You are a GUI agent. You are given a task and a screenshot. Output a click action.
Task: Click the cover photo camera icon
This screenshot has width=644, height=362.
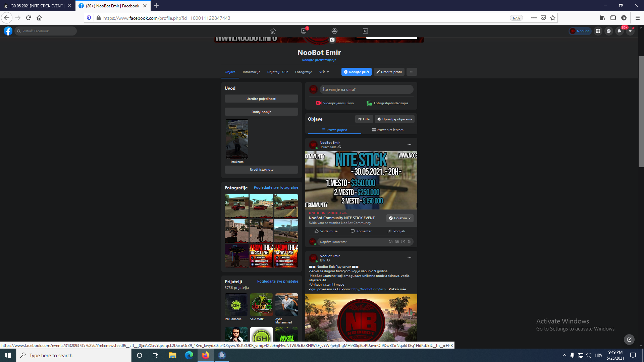[x=332, y=40]
